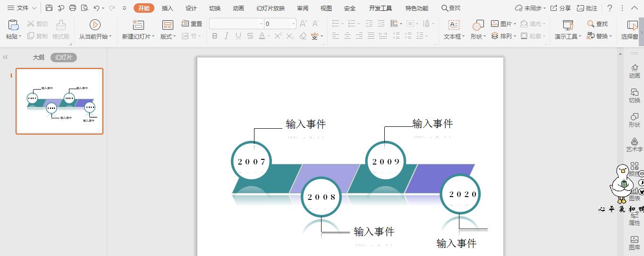Open the Selection Pane (选择窗) button
This screenshot has height=256, width=644.
coord(630,30)
